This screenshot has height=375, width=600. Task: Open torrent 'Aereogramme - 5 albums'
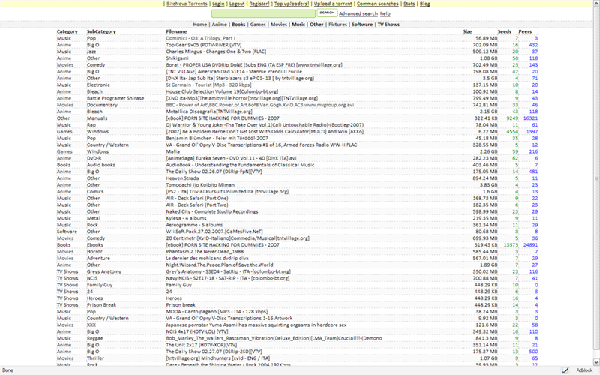tap(194, 225)
